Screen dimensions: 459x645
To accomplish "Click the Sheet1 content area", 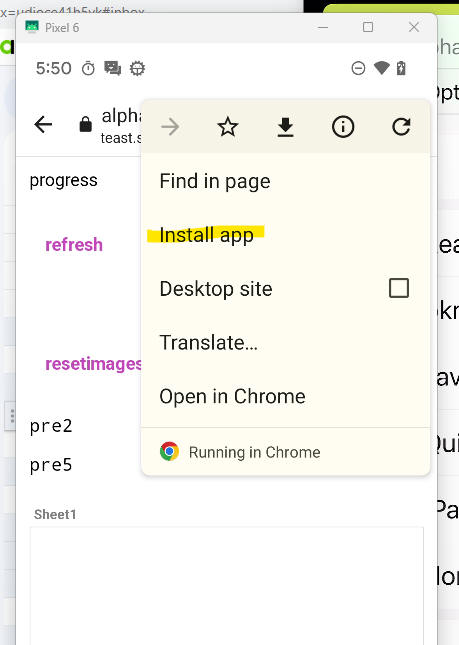I will [x=227, y=586].
